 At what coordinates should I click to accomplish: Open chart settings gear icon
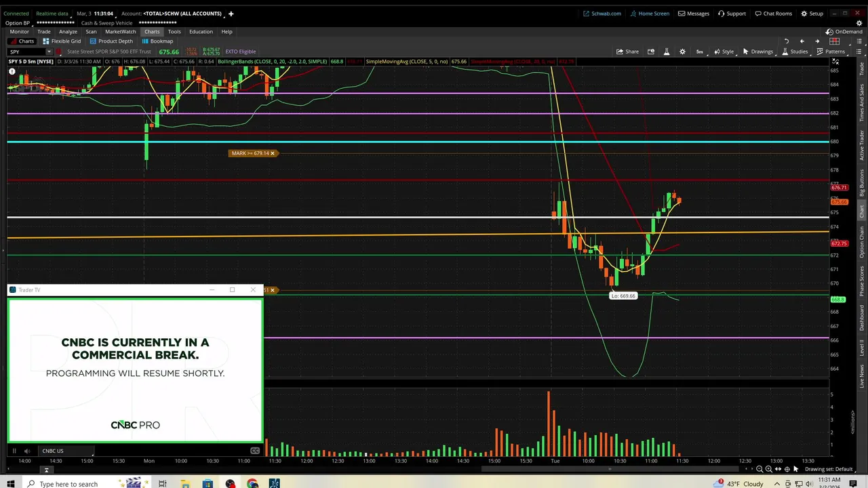pyautogui.click(x=682, y=52)
